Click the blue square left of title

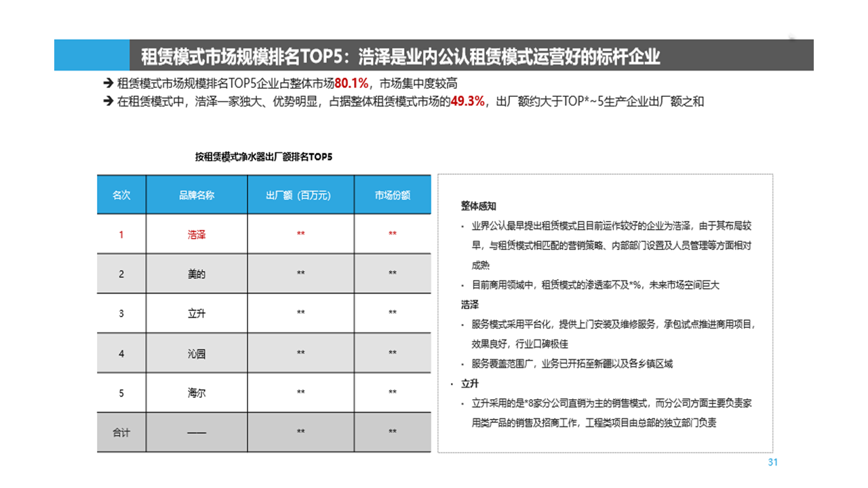pos(92,56)
